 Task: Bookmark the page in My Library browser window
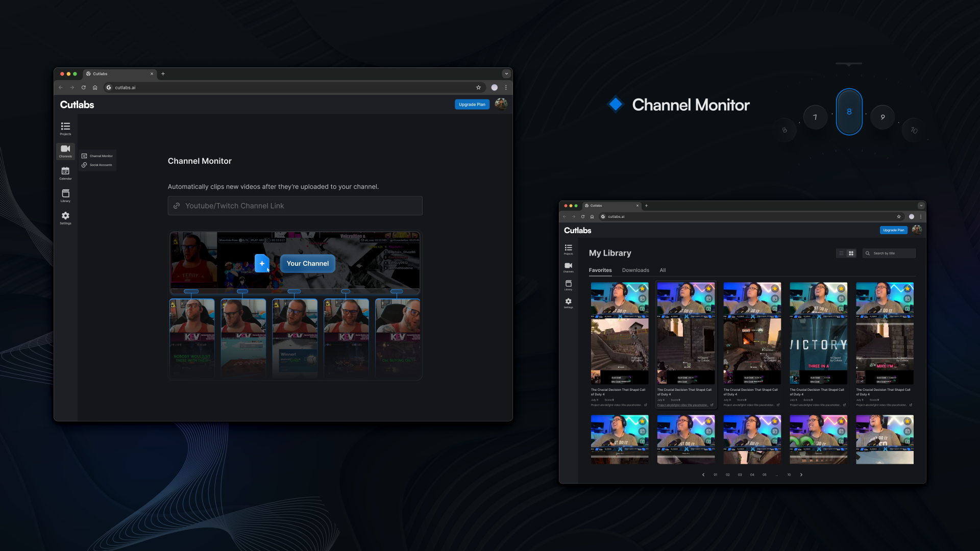[899, 217]
